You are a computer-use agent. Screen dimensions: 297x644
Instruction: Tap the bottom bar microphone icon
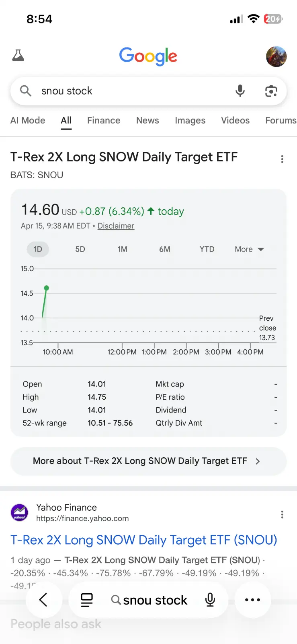coord(210,600)
